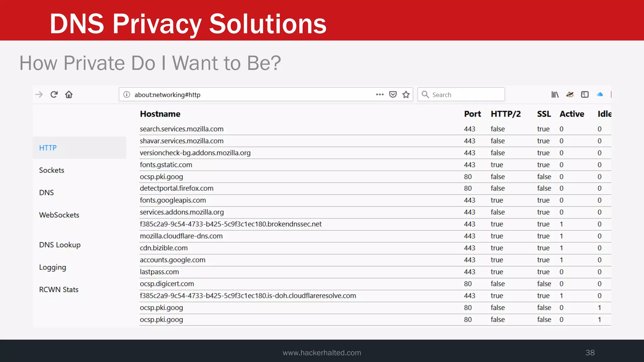Screen dimensions: 644x362
Task: Go to the home page icon
Action: click(x=69, y=95)
